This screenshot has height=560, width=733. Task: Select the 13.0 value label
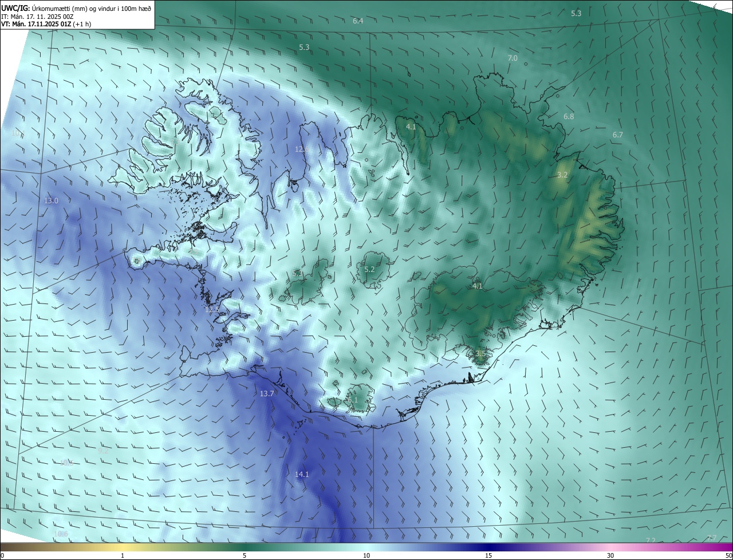click(x=52, y=201)
